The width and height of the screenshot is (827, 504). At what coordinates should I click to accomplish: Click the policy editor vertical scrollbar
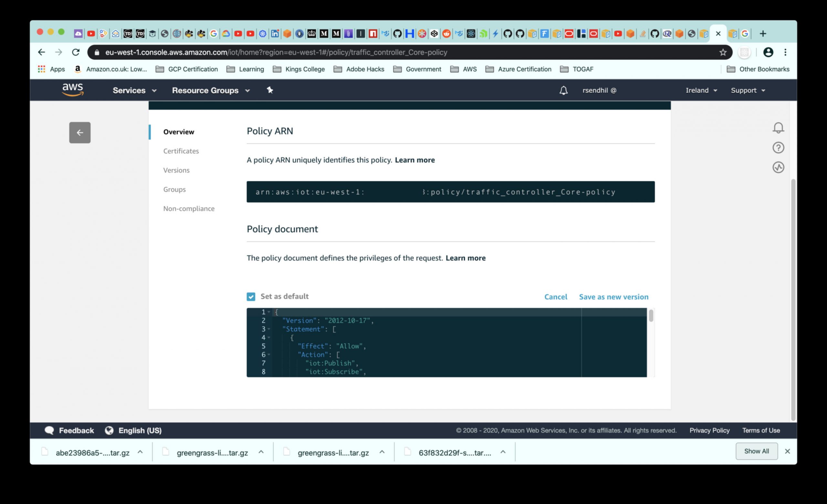(x=651, y=316)
